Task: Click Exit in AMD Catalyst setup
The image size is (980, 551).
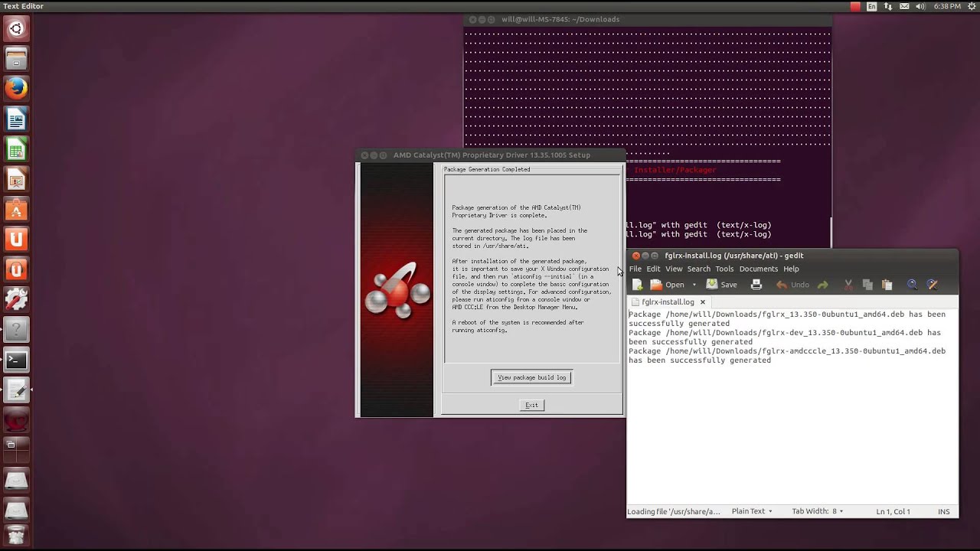Action: coord(531,405)
